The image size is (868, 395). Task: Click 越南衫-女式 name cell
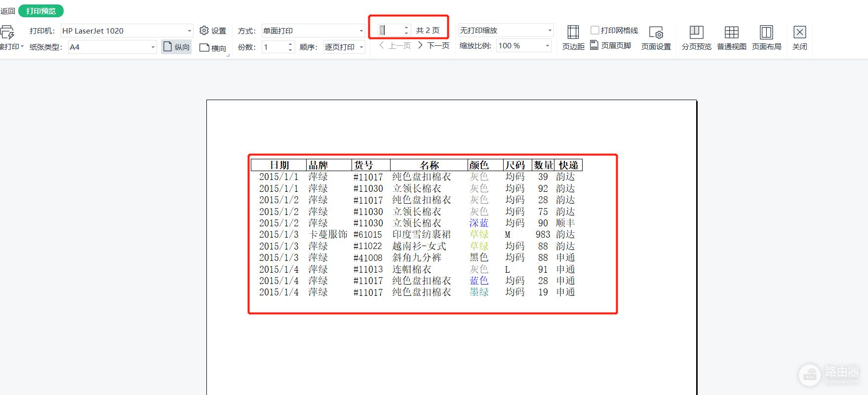pos(419,246)
